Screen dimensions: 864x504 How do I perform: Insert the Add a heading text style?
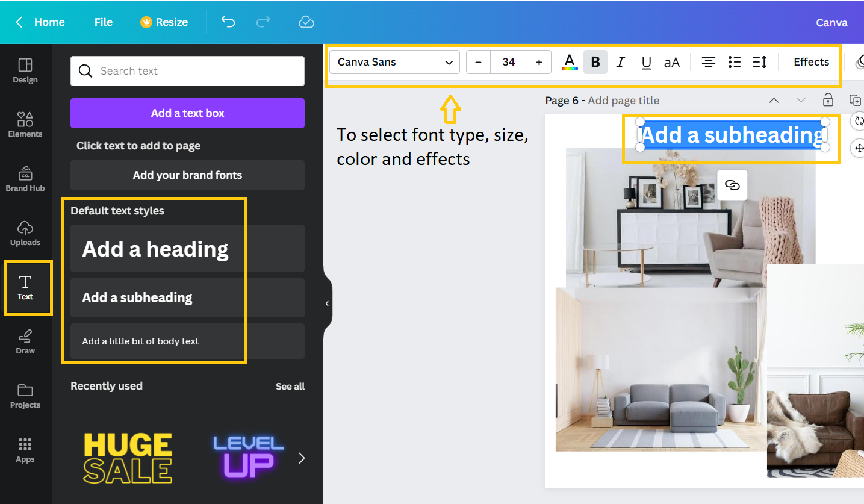187,249
